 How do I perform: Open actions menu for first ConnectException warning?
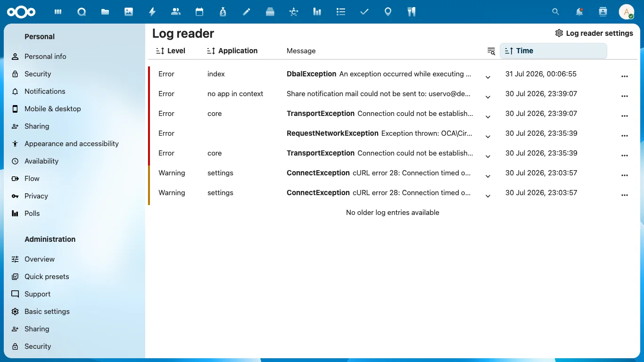click(625, 175)
